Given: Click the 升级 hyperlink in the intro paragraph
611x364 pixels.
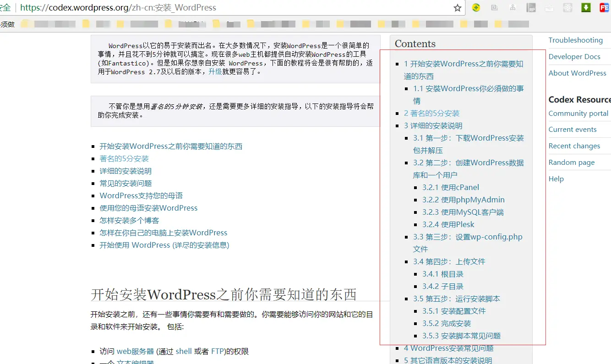Looking at the screenshot, I should click(216, 72).
